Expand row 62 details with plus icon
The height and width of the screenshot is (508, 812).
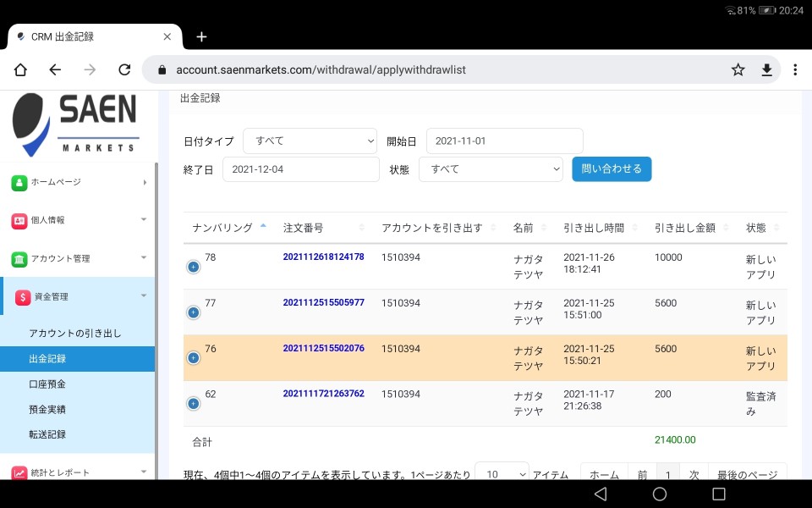click(x=193, y=404)
